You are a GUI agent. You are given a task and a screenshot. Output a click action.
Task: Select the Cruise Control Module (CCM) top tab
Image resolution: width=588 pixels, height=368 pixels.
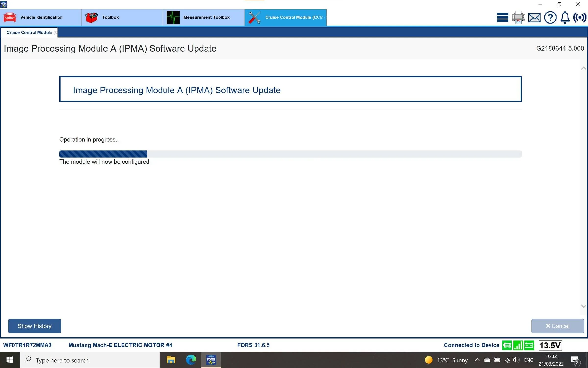[286, 17]
